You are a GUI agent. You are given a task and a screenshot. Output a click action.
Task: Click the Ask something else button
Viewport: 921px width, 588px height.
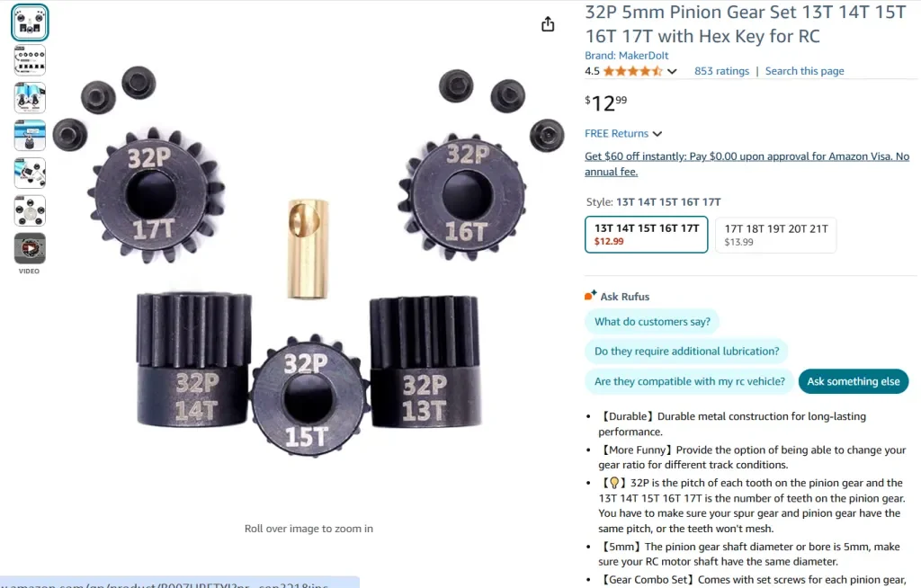click(853, 381)
